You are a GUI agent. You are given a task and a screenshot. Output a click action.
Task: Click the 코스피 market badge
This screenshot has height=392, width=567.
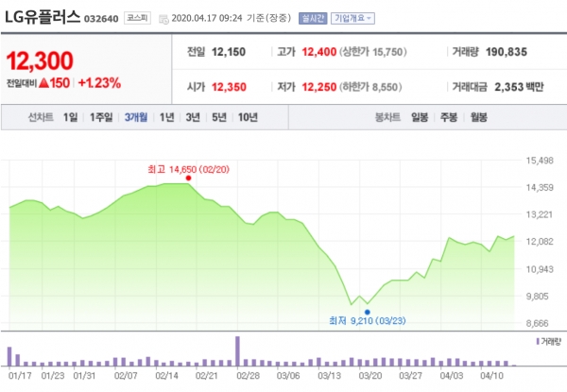pyautogui.click(x=137, y=18)
